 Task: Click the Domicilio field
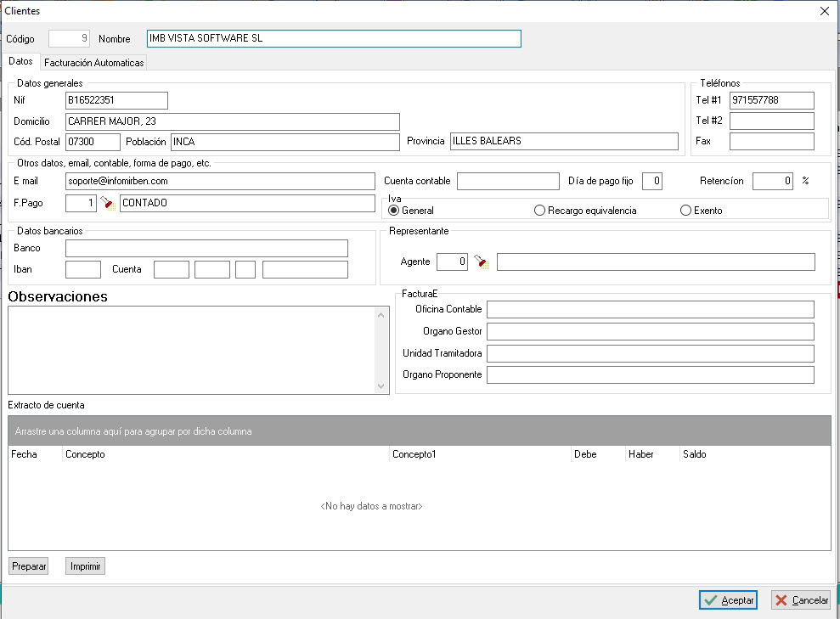(233, 121)
